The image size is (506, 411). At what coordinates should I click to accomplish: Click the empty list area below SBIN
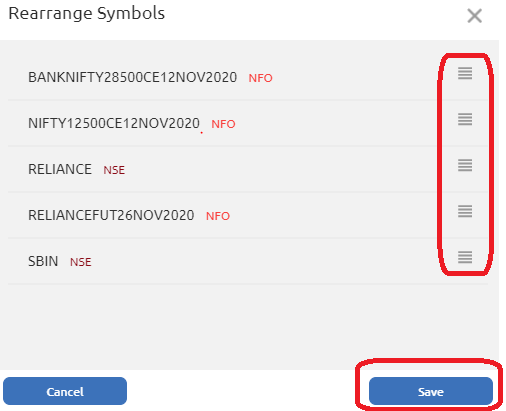(248, 327)
